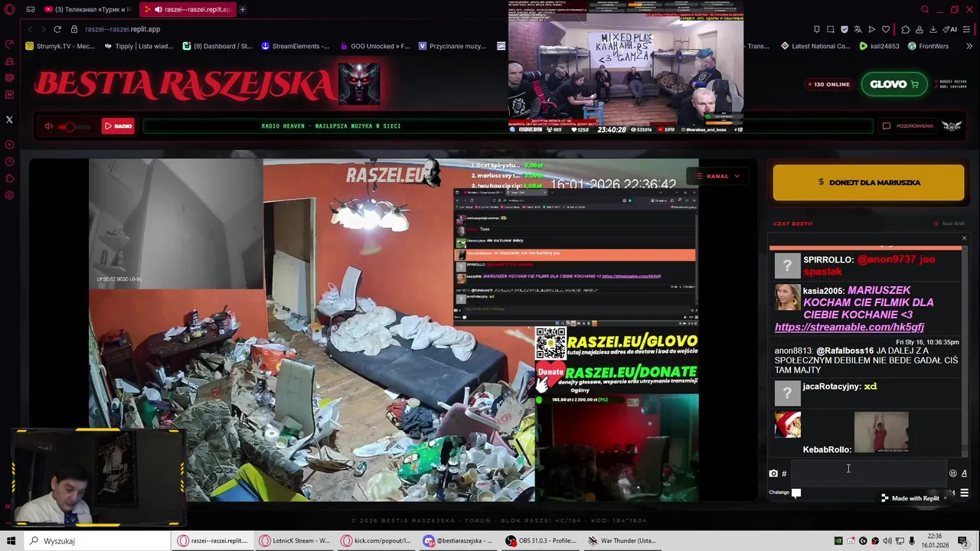Open the translate page icon
This screenshot has width=980, height=551.
tap(858, 29)
